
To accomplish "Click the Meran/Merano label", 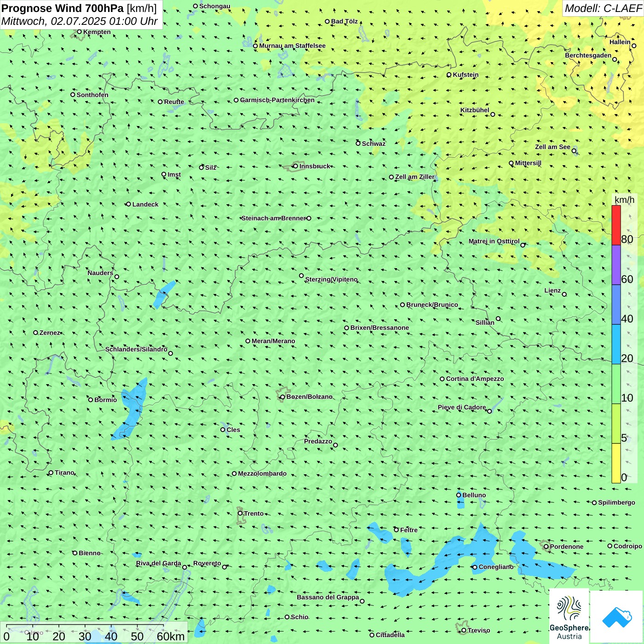I will point(273,341).
